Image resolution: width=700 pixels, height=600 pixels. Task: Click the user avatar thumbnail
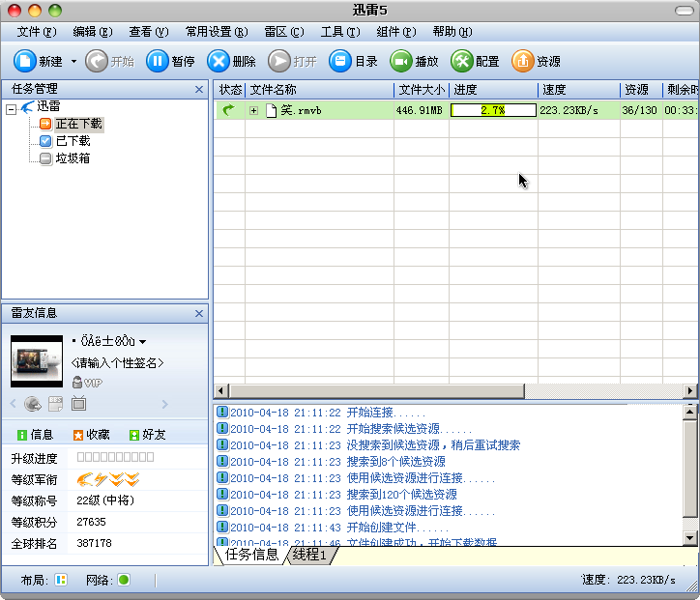(x=37, y=361)
